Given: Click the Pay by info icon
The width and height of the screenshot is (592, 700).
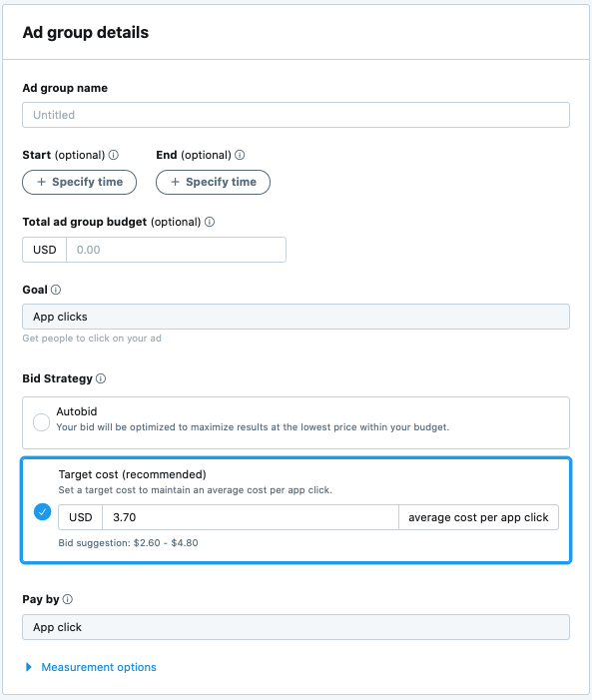Looking at the screenshot, I should (x=68, y=599).
